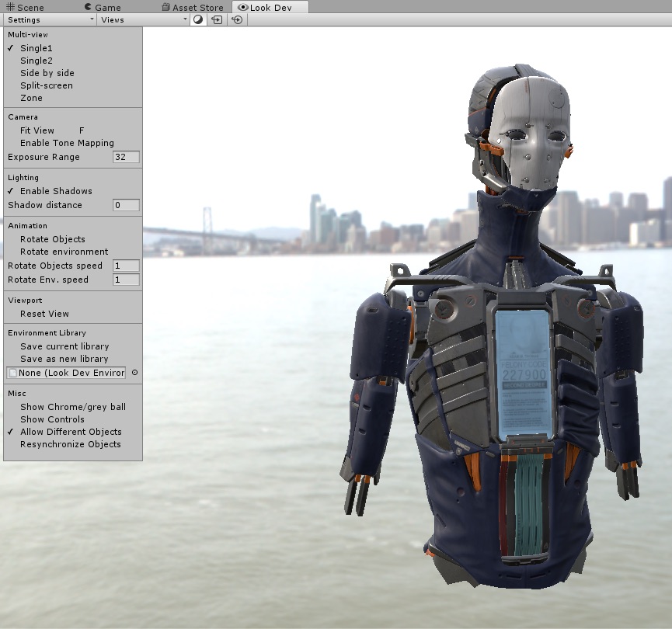
Task: Click the boxed arrow toolbar icon
Action: (218, 19)
